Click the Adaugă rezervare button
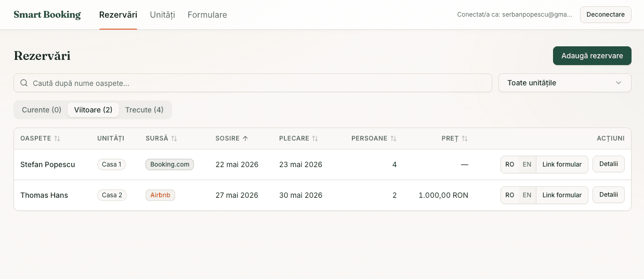Screen dimensions: 644x279 (x=592, y=56)
